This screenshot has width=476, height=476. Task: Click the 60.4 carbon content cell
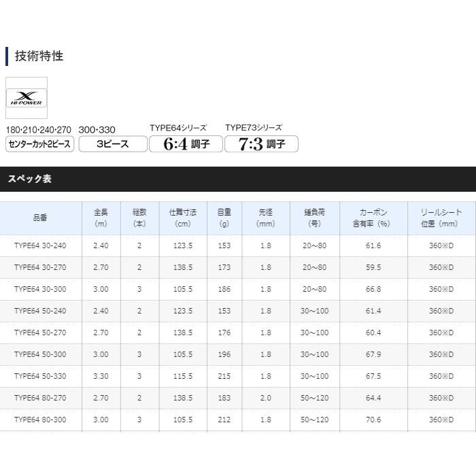[373, 333]
